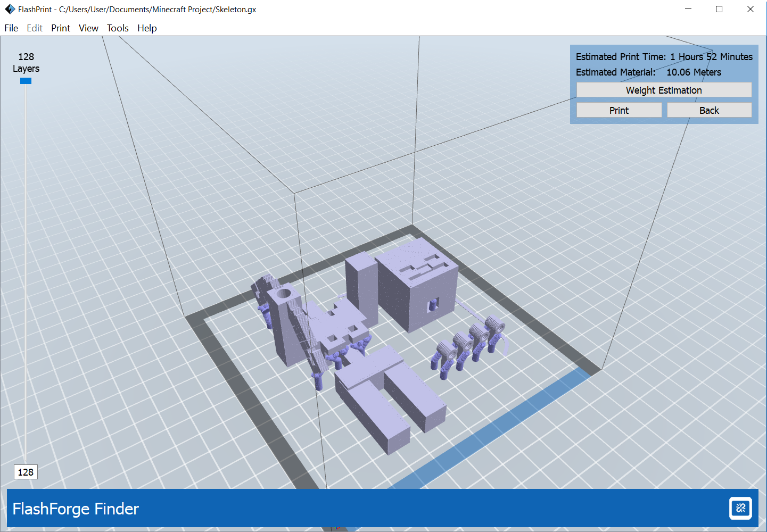Click the layer slider handle

click(x=26, y=81)
